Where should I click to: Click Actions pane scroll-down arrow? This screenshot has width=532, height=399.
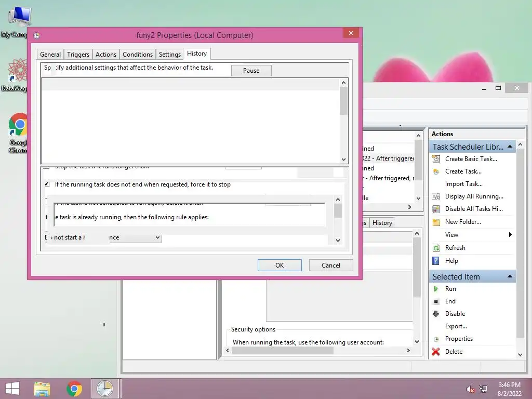pos(520,355)
